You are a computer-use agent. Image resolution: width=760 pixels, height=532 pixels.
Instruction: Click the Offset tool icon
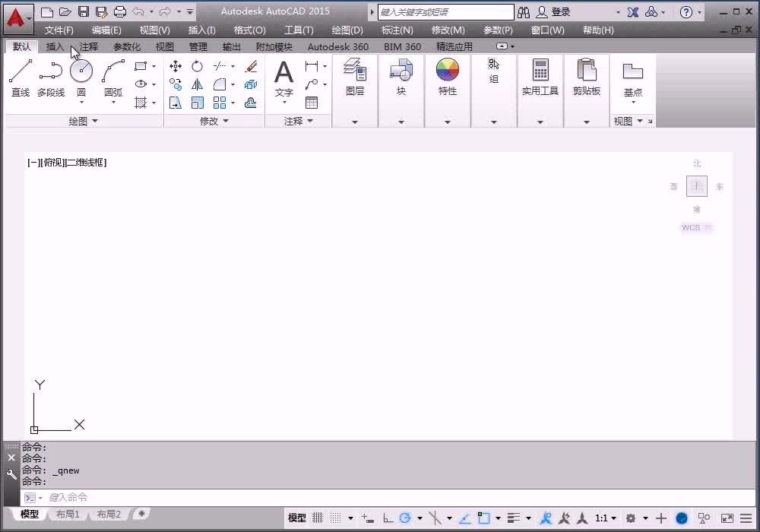251,103
